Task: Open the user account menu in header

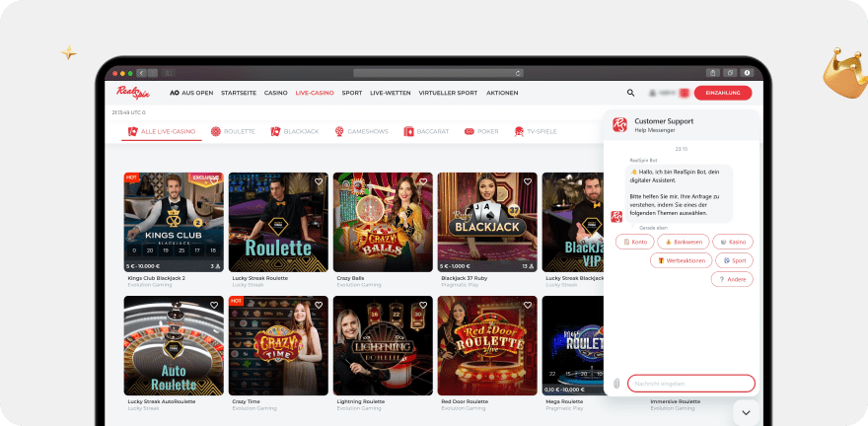Action: coord(669,93)
